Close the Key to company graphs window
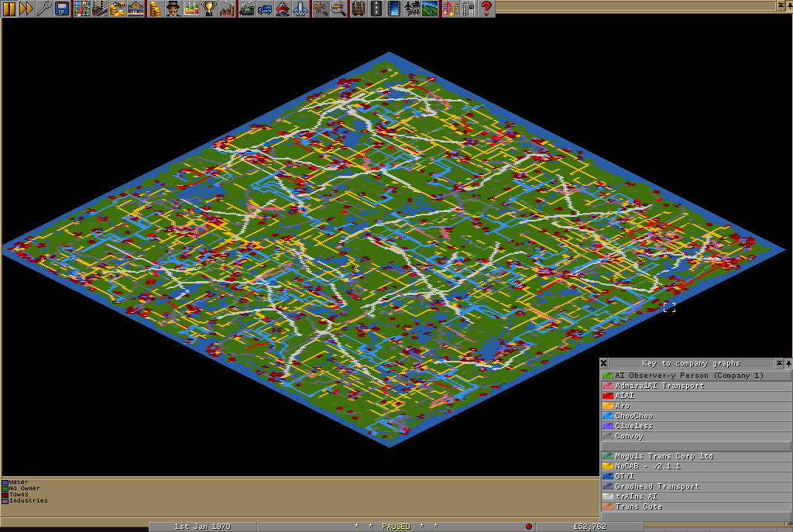The image size is (793, 532). click(x=603, y=363)
